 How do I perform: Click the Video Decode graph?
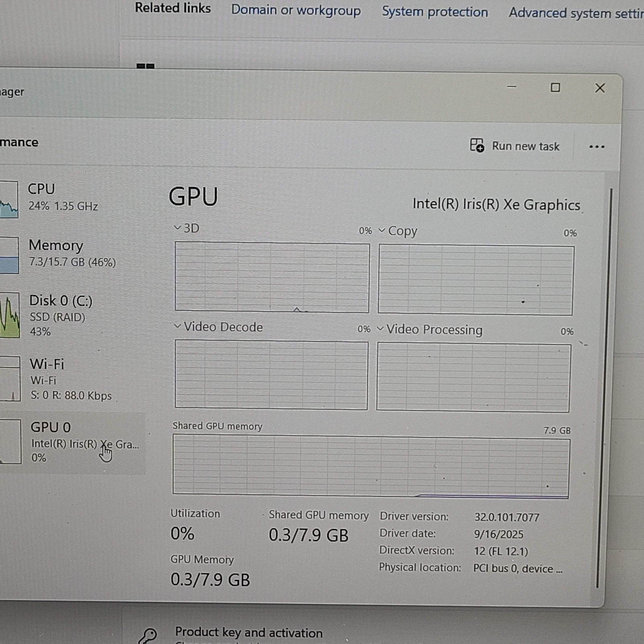[x=271, y=375]
